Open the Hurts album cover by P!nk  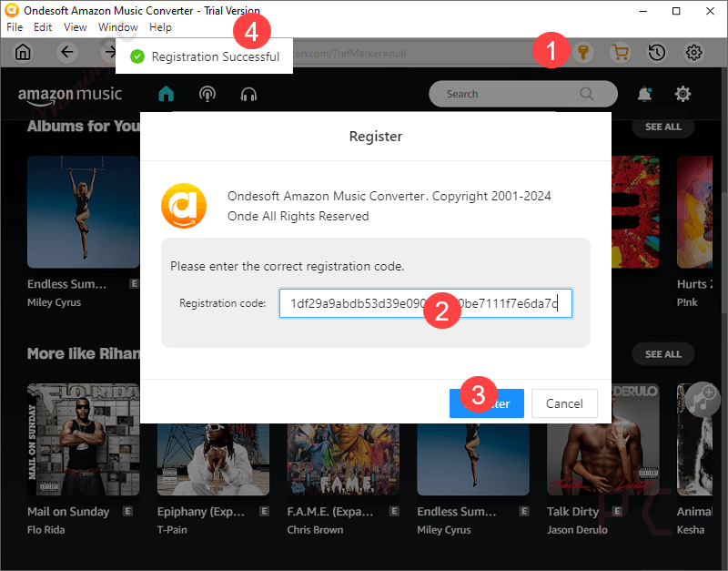[694, 212]
